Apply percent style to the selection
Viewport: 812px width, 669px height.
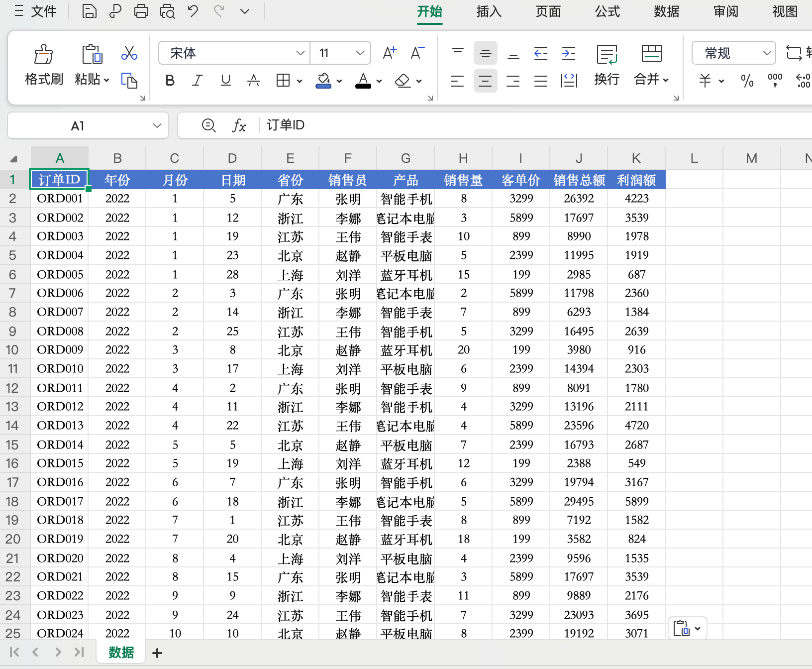pos(747,81)
